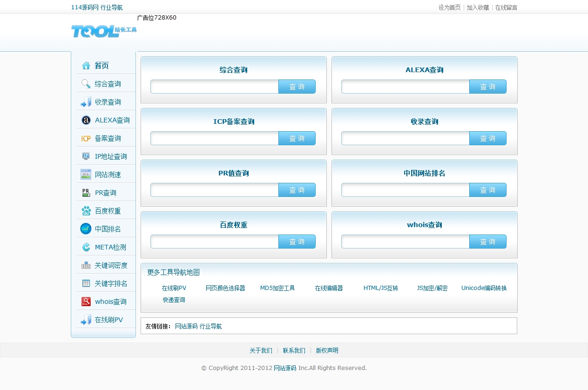Click the TOOL 站长工具 logo
588x390 pixels.
pyautogui.click(x=104, y=31)
